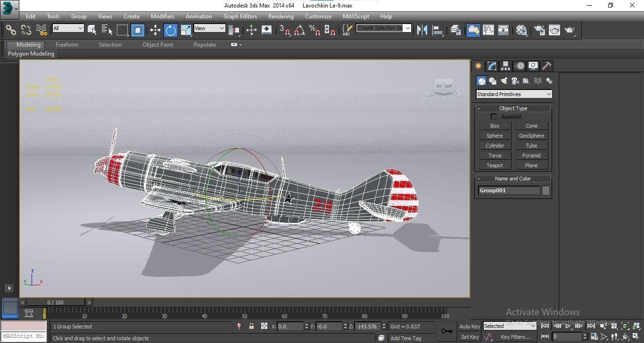
Task: Open the Render Setup teapot icon
Action: click(x=539, y=30)
